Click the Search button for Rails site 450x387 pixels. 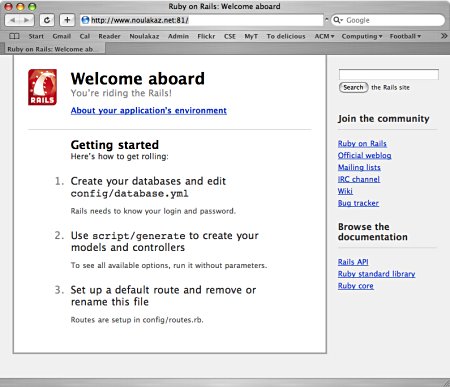pyautogui.click(x=353, y=87)
